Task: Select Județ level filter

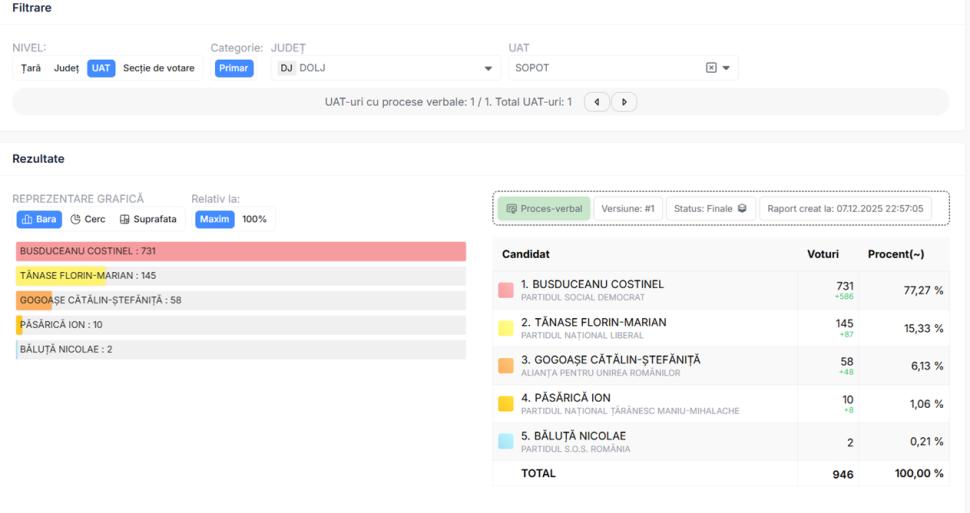Action: click(66, 68)
